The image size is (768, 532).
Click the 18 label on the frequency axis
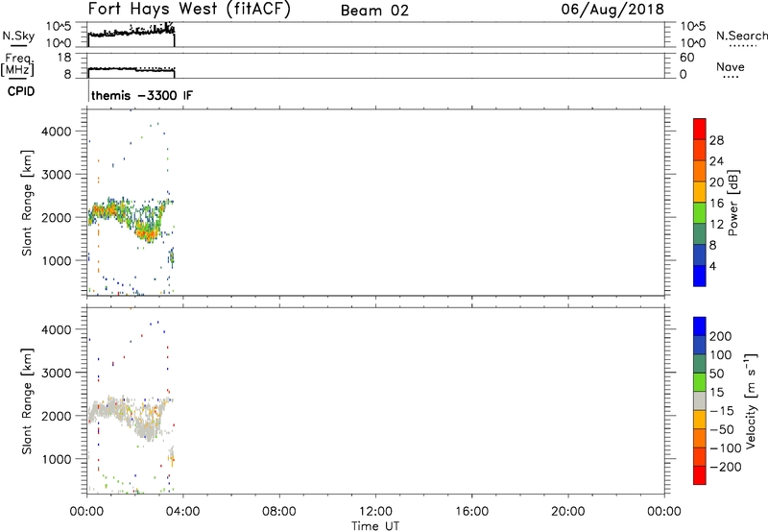(x=64, y=58)
